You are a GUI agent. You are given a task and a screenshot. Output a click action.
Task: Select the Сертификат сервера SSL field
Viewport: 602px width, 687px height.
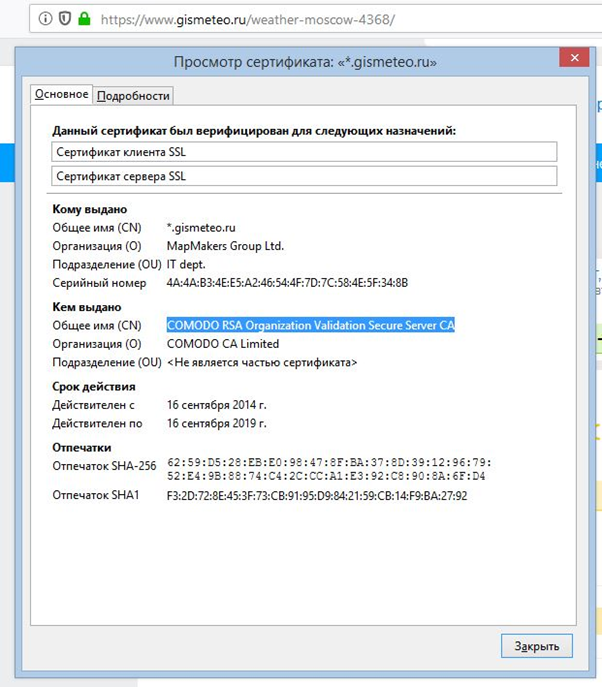[x=304, y=176]
